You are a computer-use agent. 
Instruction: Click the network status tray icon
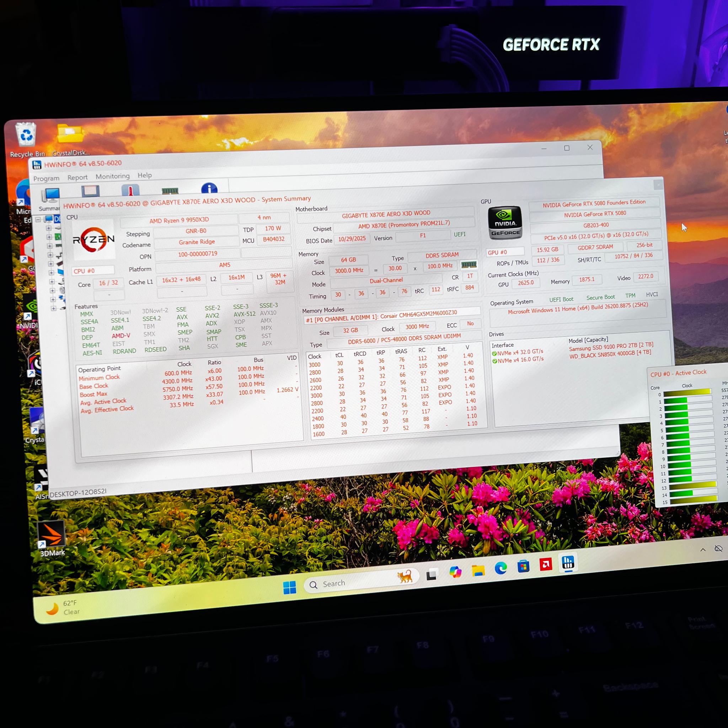[x=718, y=548]
